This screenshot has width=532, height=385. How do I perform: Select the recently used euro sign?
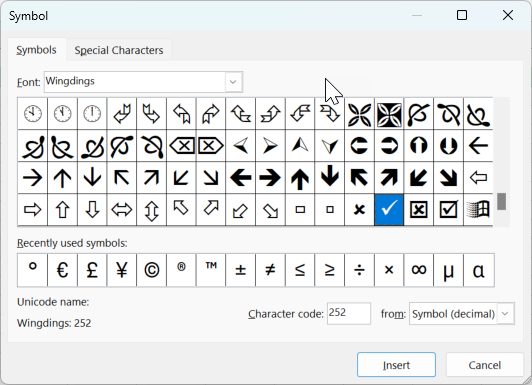click(62, 270)
